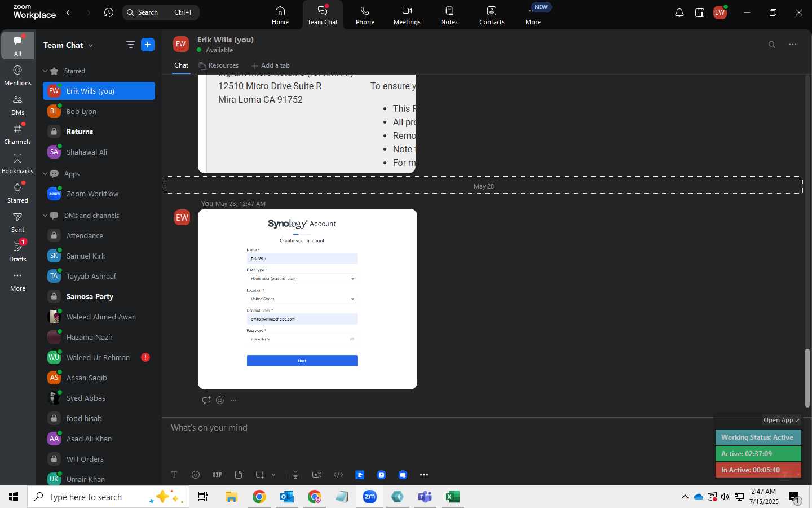Collapse the Apps section
This screenshot has height=508, width=812.
[x=45, y=174]
